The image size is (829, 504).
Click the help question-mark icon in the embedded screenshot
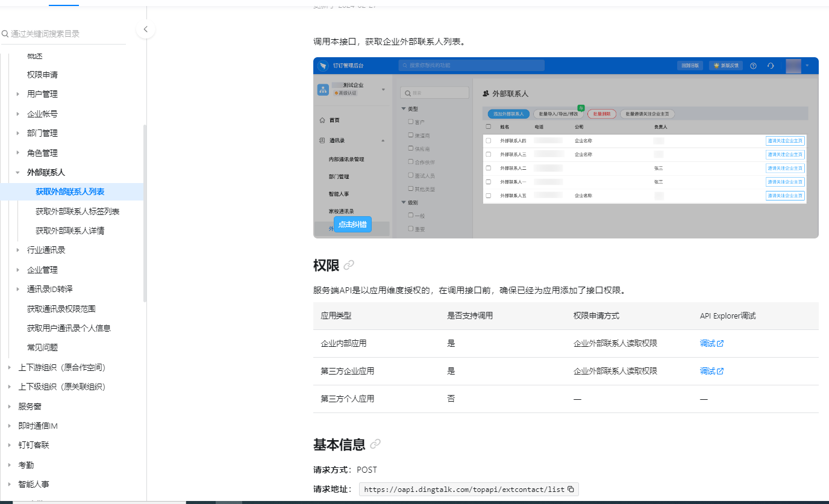coord(753,66)
